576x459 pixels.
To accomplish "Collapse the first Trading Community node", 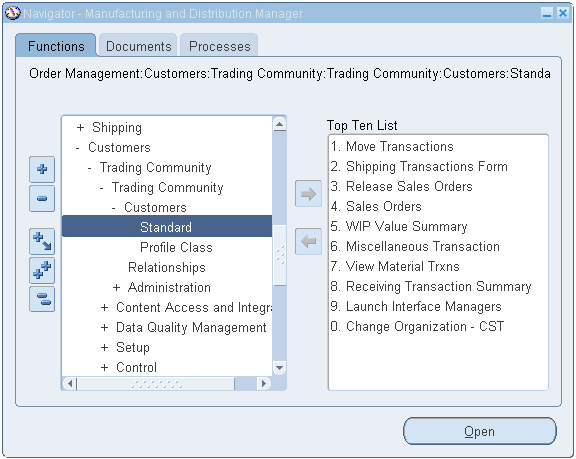I will [90, 168].
